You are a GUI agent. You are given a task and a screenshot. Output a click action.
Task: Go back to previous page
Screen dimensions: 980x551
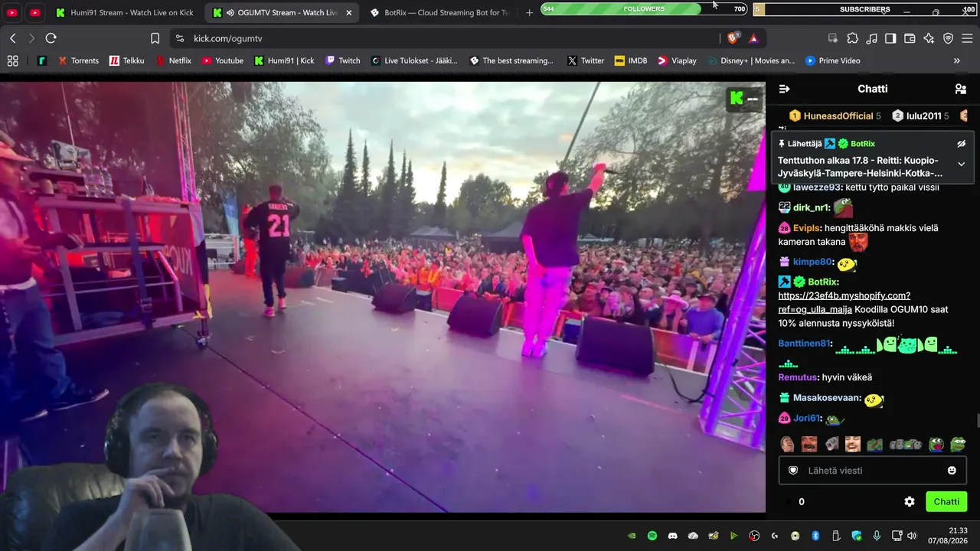pos(13,38)
